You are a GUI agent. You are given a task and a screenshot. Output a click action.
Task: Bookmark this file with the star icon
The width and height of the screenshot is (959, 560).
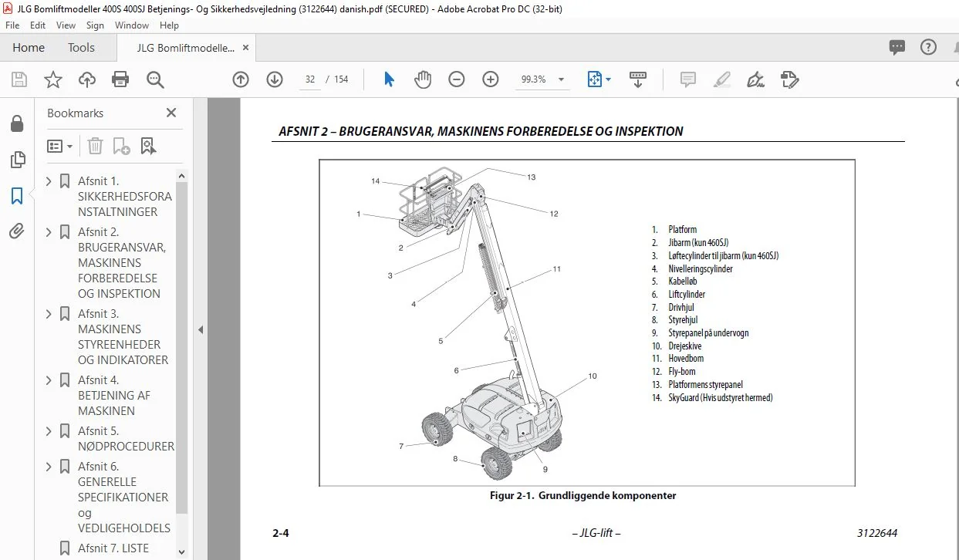point(52,79)
